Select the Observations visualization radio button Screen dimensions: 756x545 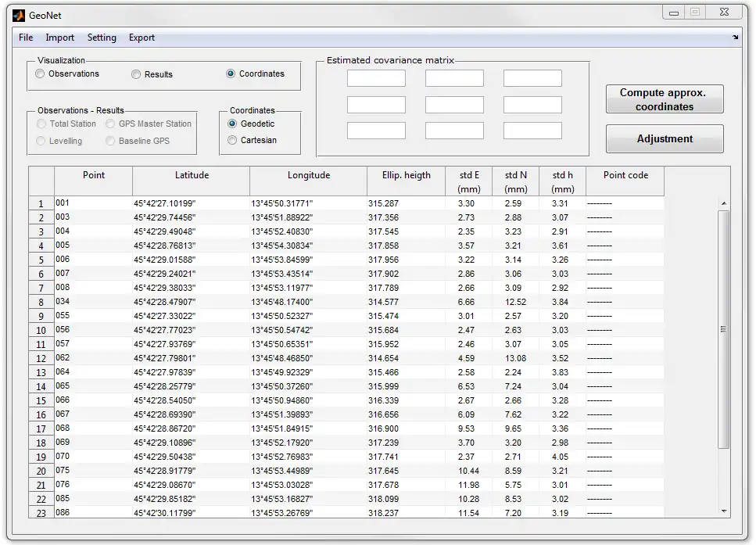(40, 74)
